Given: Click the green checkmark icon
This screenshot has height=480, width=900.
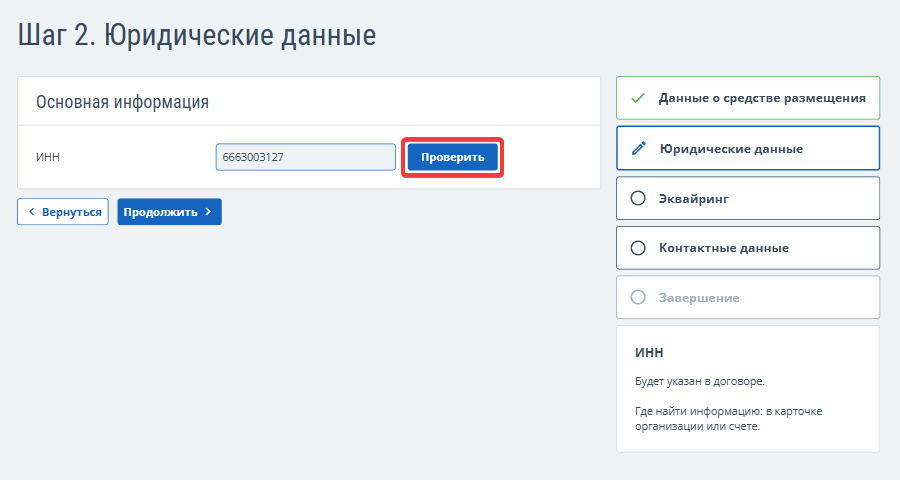Looking at the screenshot, I should click(x=638, y=98).
